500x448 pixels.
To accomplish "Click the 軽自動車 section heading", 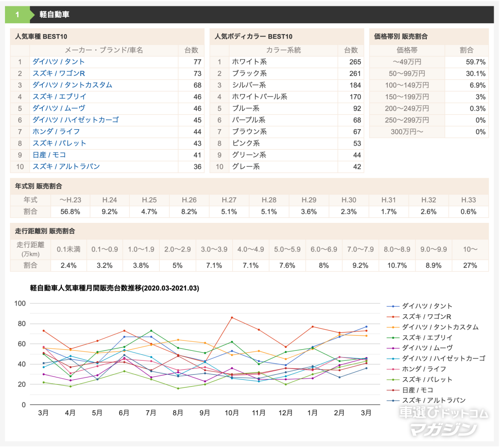I will [55, 15].
